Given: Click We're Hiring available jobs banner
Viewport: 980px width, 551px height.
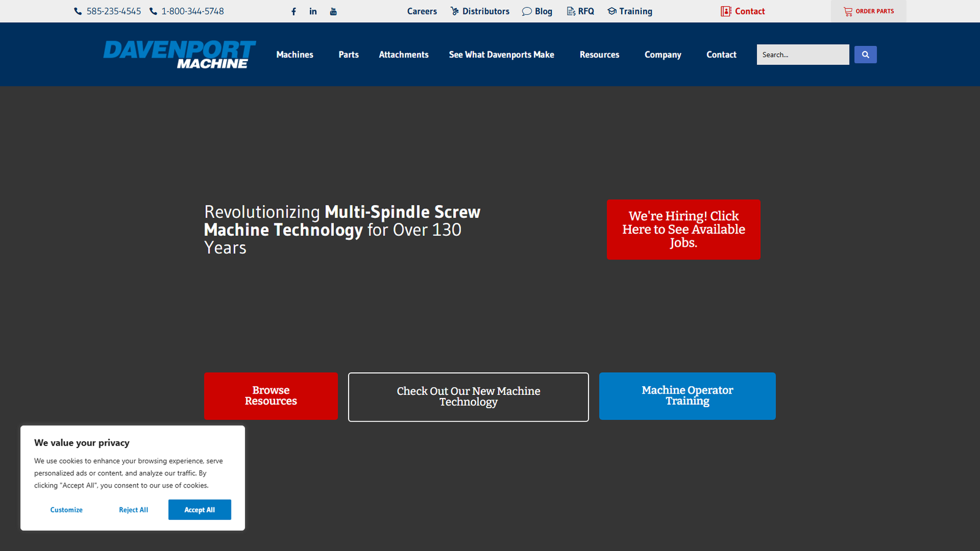Looking at the screenshot, I should pos(684,230).
